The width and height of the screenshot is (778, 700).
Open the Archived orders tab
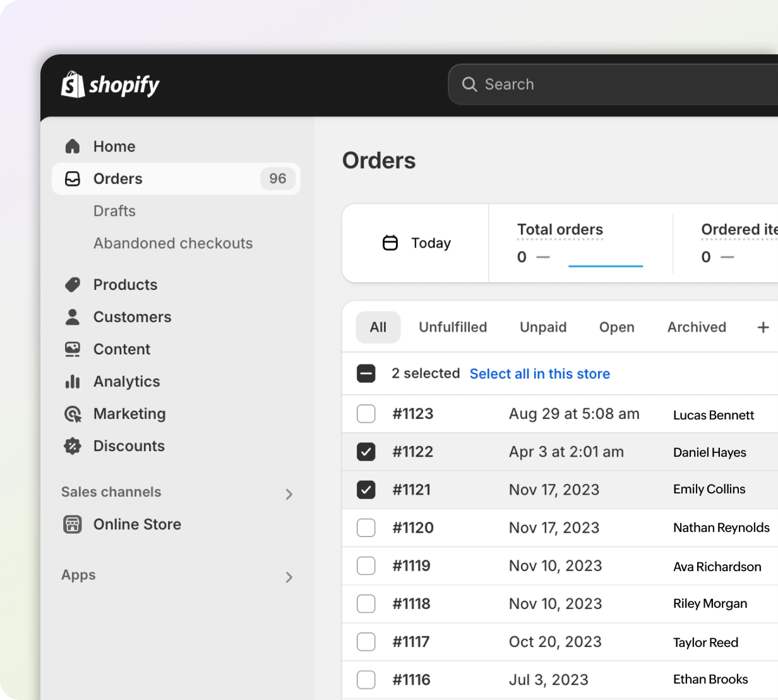697,327
